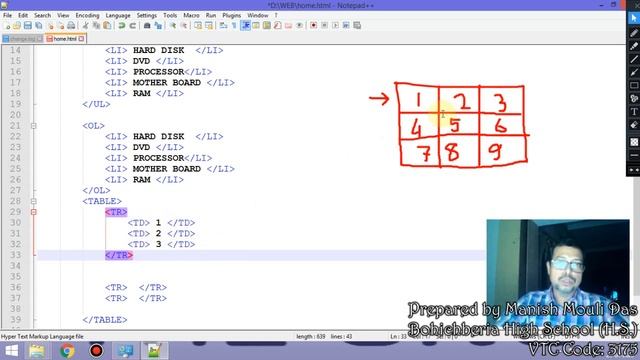Open the Plugins menu
The image size is (640, 360).
[x=231, y=15]
